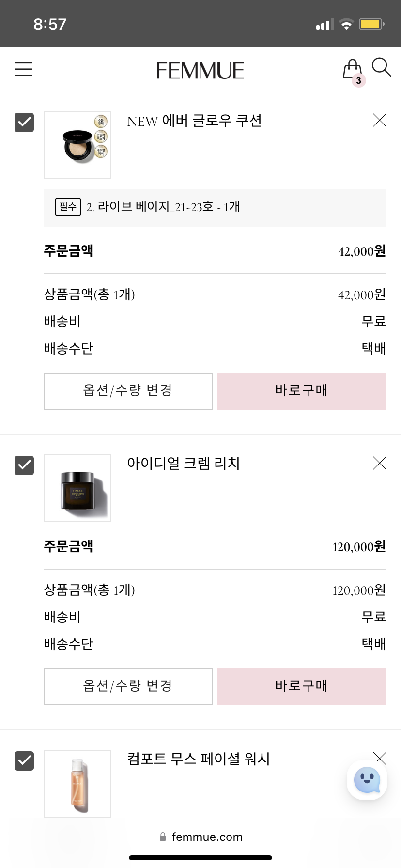Uncheck the 아이디얼 크렘 리치 checkbox
401x868 pixels.
24,465
